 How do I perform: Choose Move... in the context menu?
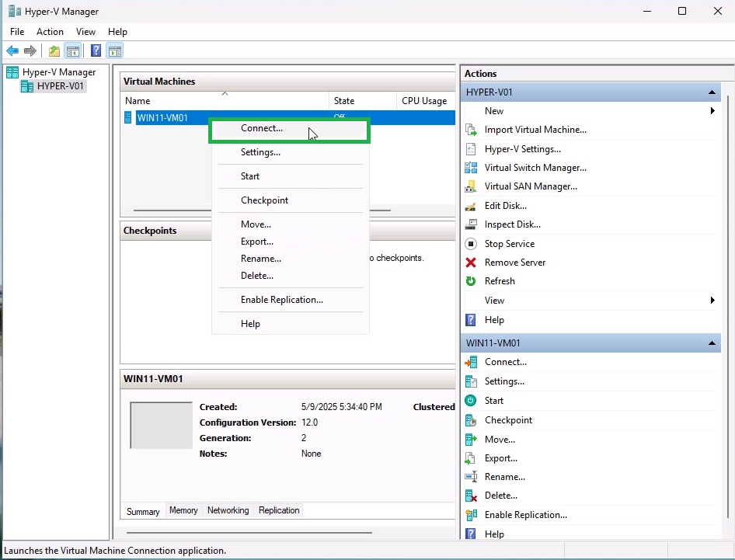pyautogui.click(x=291, y=224)
